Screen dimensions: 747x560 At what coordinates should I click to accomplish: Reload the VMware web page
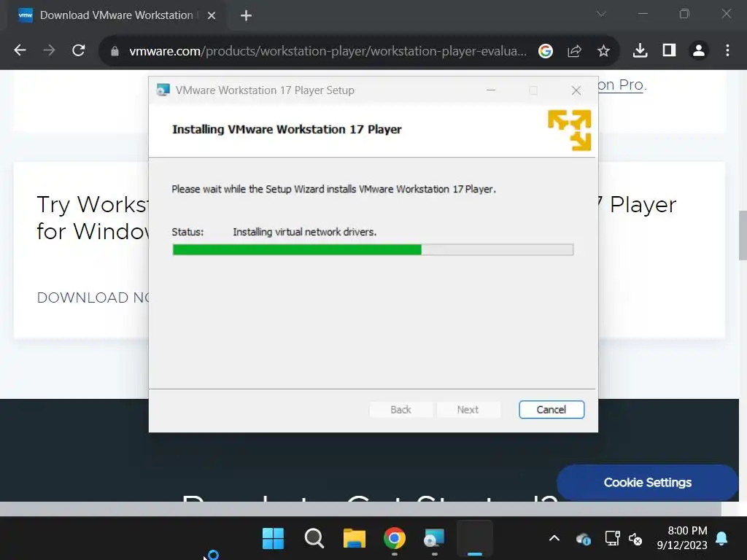[79, 50]
